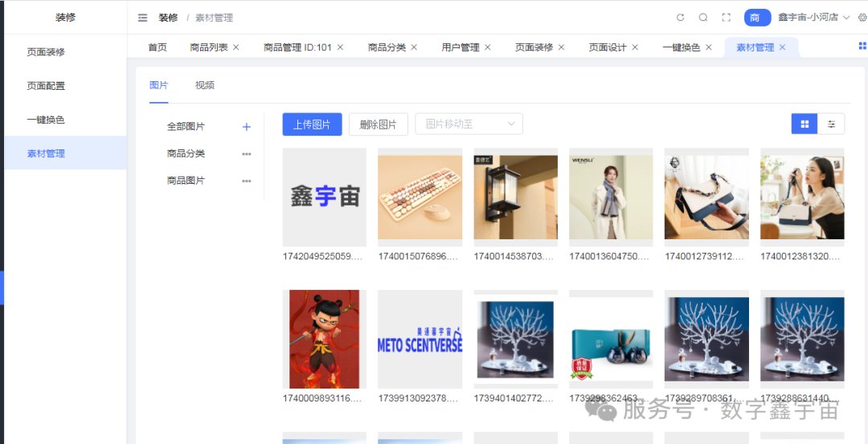Click filename 1740009893116

[x=323, y=398]
